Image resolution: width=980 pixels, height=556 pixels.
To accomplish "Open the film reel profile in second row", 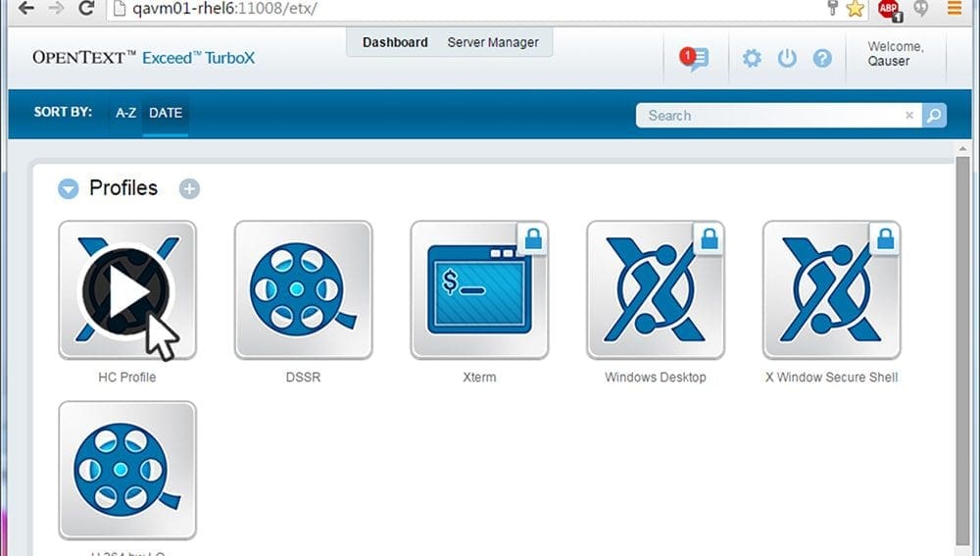I will click(x=126, y=471).
